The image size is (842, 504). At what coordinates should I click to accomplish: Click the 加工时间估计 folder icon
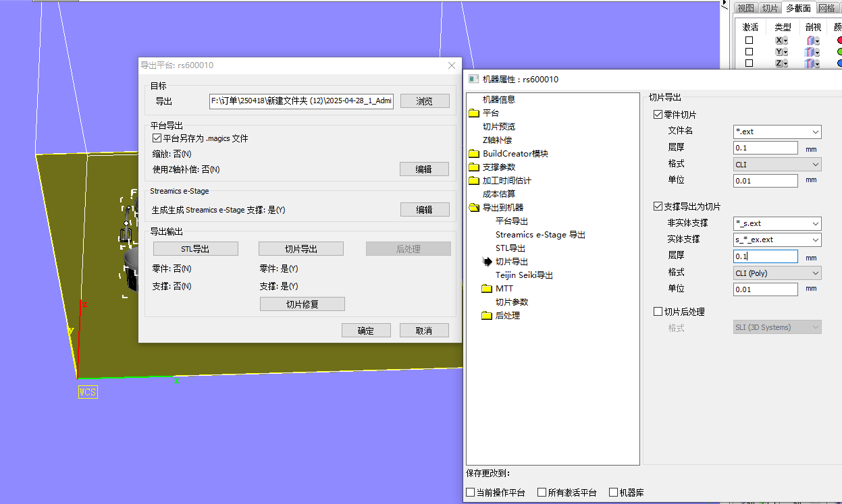(473, 181)
